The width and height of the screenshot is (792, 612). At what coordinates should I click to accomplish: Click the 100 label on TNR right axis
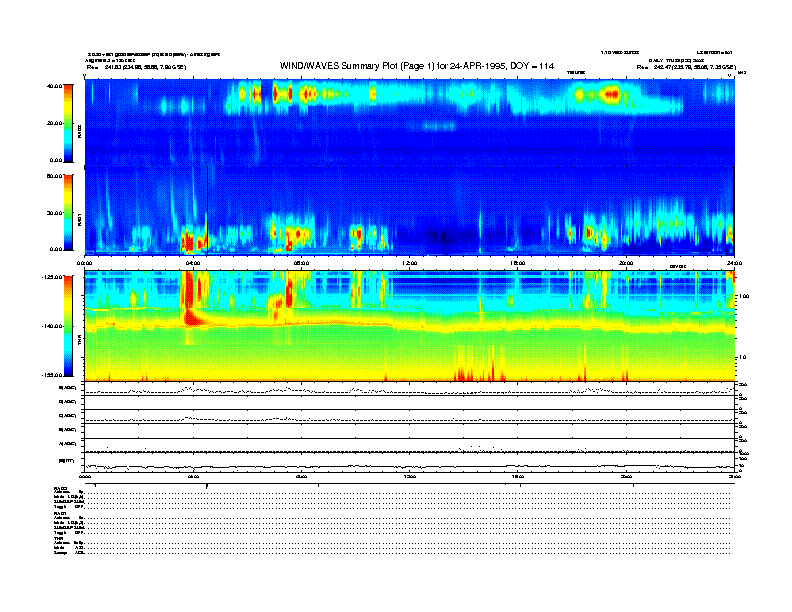[744, 296]
